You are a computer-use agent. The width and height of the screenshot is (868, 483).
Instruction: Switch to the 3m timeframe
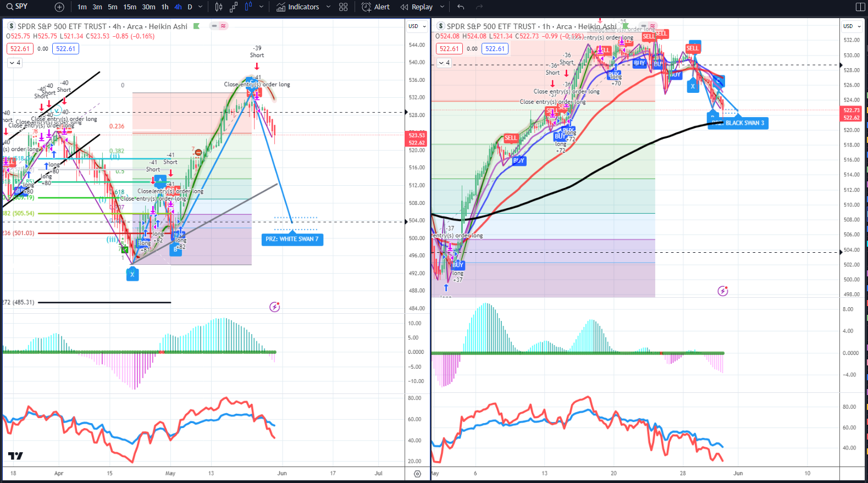tap(97, 7)
